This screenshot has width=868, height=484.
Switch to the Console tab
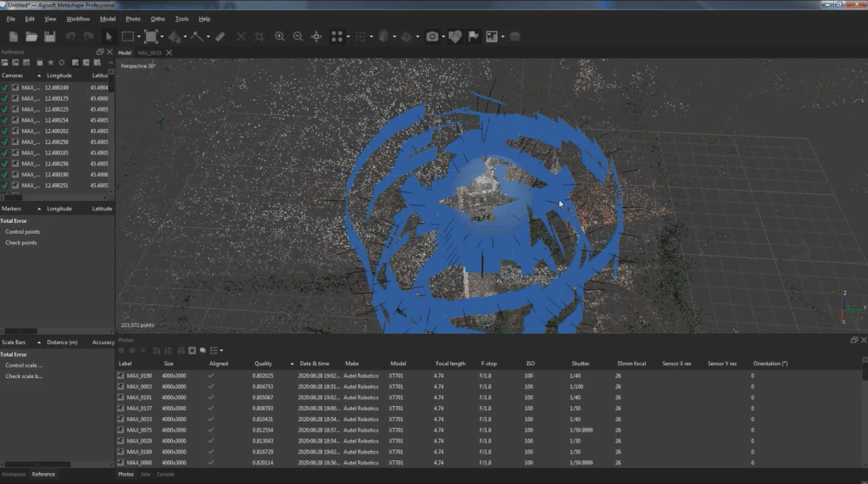click(x=165, y=475)
